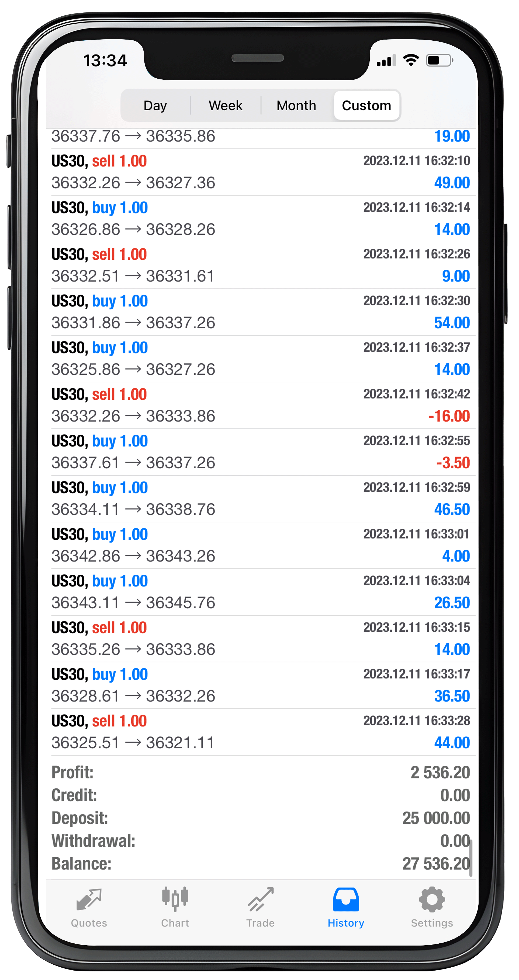Tap the cellular signal bars icon
Viewport: 519px width, 980px height.
pyautogui.click(x=386, y=61)
